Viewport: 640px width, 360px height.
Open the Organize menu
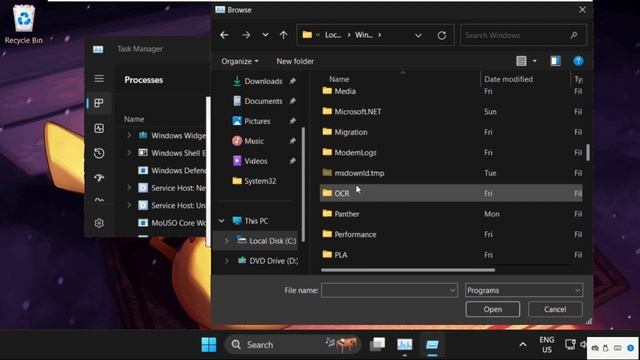pos(240,61)
